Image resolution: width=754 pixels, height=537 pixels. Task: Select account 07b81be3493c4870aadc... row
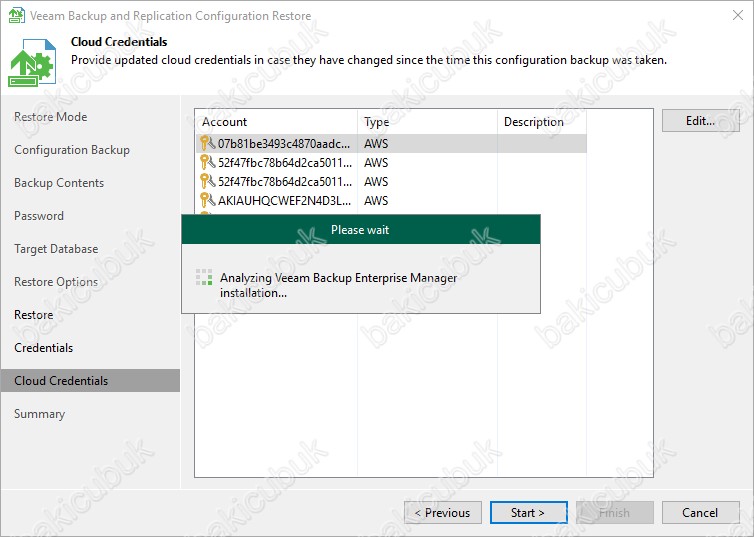[x=391, y=143]
